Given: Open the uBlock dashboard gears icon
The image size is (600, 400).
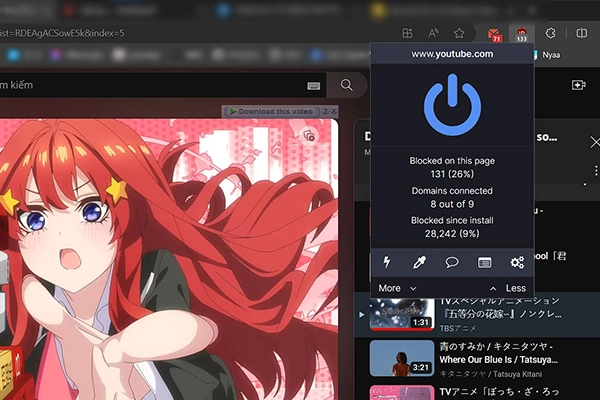Looking at the screenshot, I should point(516,262).
